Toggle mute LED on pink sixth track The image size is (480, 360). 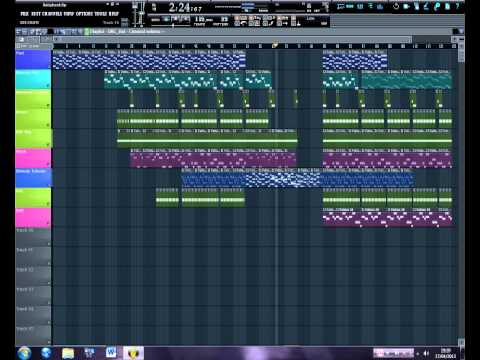click(49, 165)
